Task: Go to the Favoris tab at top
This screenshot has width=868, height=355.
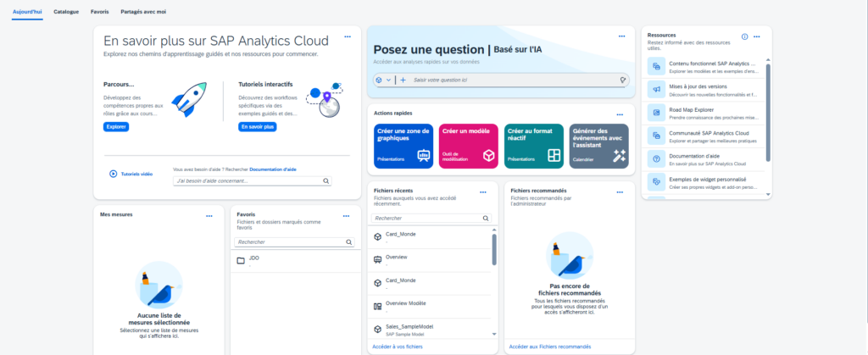Action: [100, 12]
